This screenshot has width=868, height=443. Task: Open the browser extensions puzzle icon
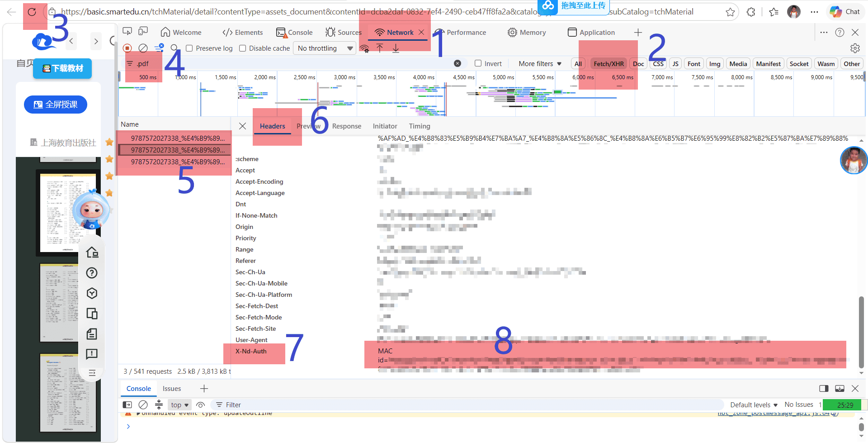(751, 12)
